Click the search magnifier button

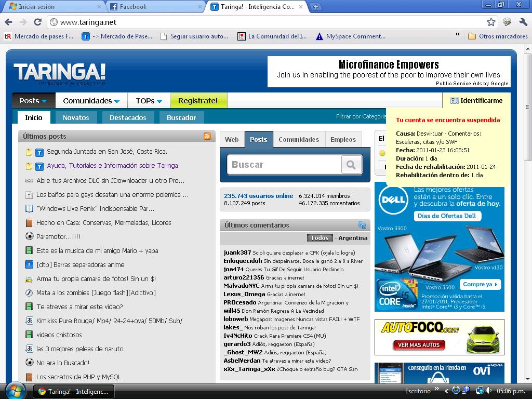(351, 165)
